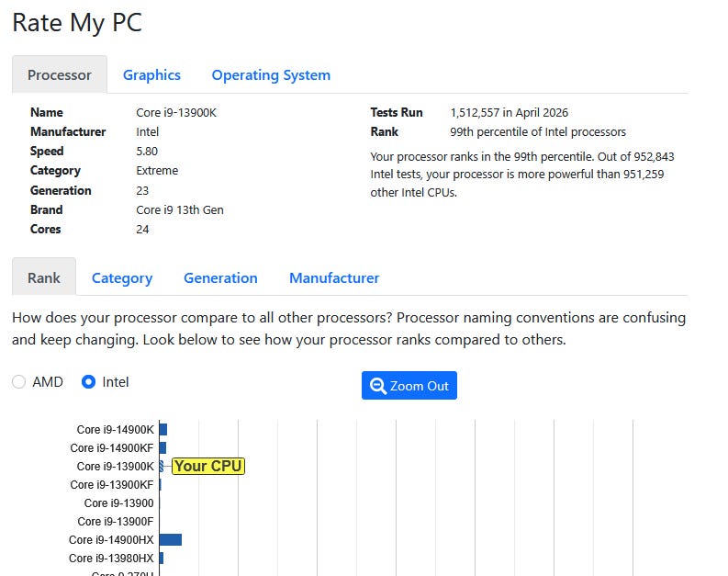Open the Generation sub-tab
728x576 pixels.
point(220,277)
